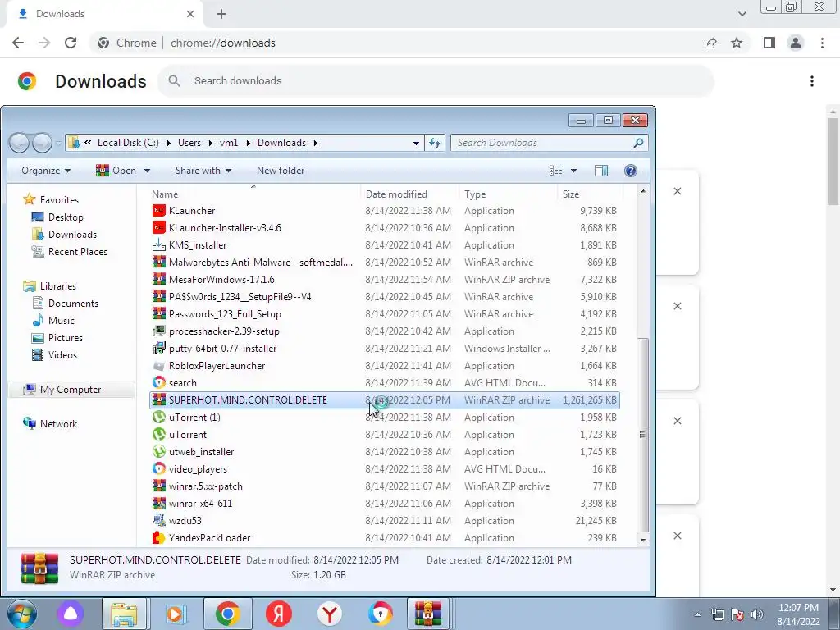Screen dimensions: 840x630
Task: Open Downloads page more actions menu
Action: pyautogui.click(x=812, y=81)
